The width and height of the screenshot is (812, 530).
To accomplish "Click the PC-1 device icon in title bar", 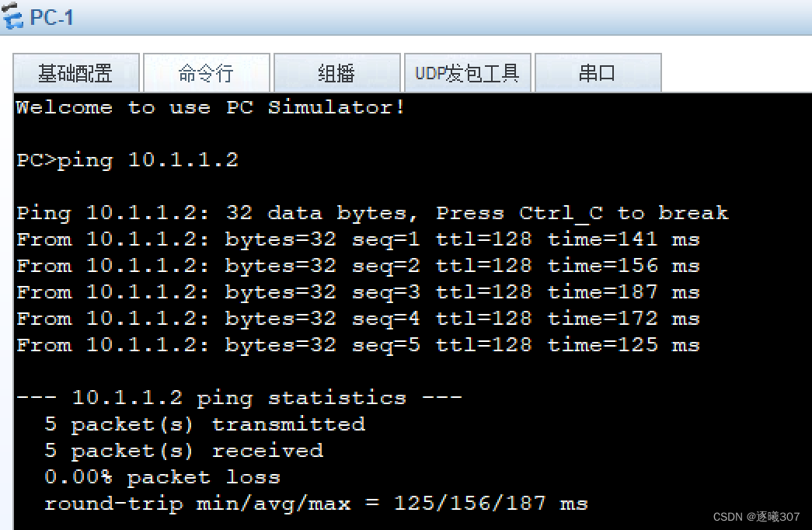I will coord(12,17).
